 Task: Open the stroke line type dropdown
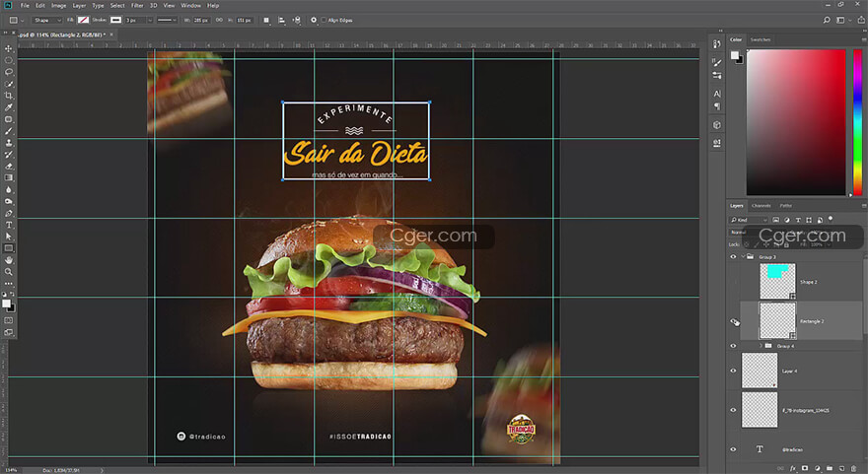tap(166, 20)
